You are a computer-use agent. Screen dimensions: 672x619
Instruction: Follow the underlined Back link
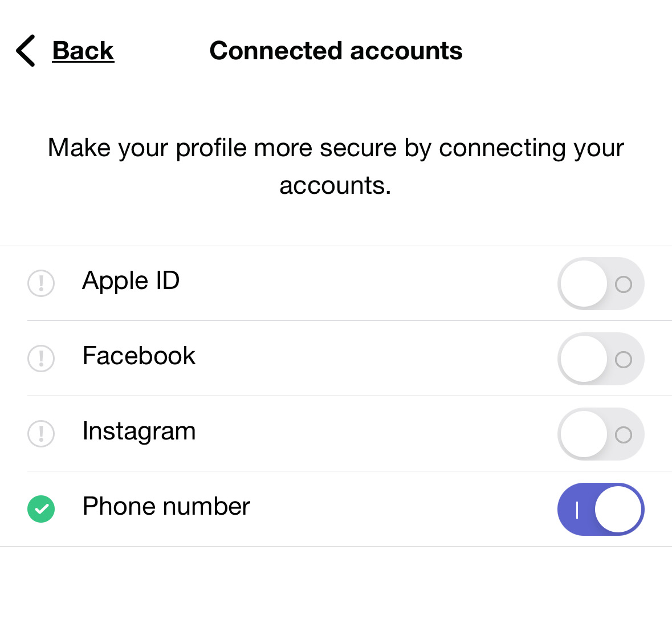83,51
